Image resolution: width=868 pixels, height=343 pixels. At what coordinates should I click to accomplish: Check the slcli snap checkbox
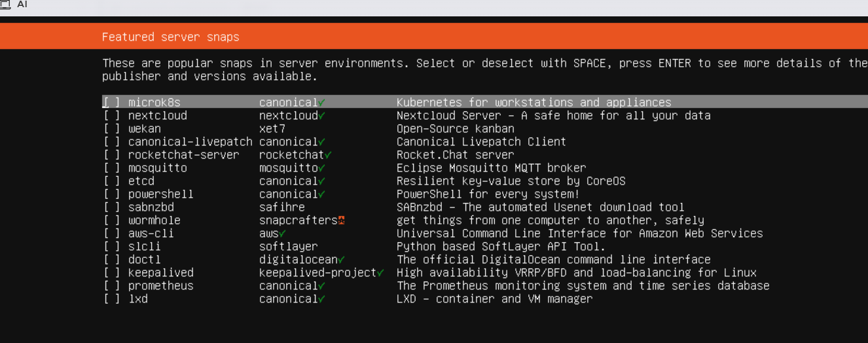112,247
